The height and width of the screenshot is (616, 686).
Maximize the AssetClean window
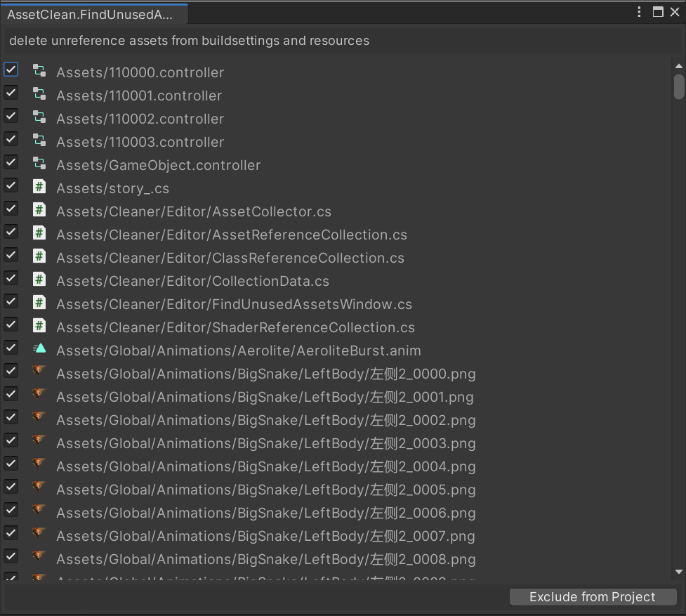(x=658, y=12)
